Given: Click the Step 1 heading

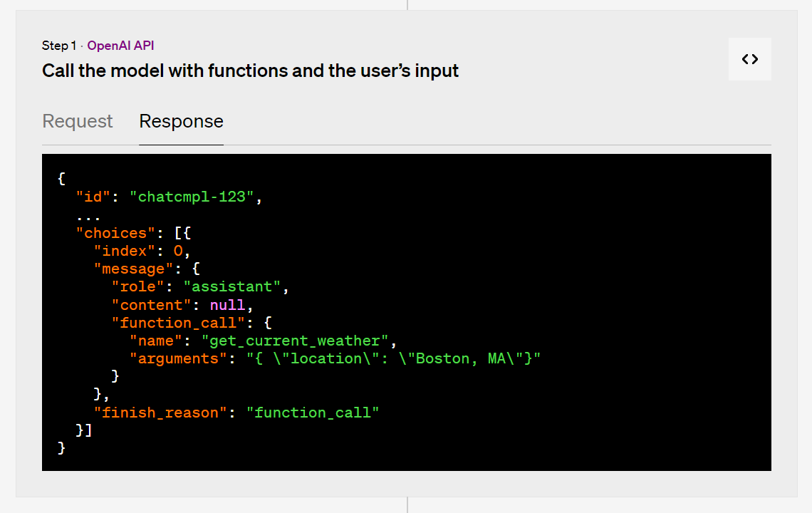Looking at the screenshot, I should pos(59,45).
